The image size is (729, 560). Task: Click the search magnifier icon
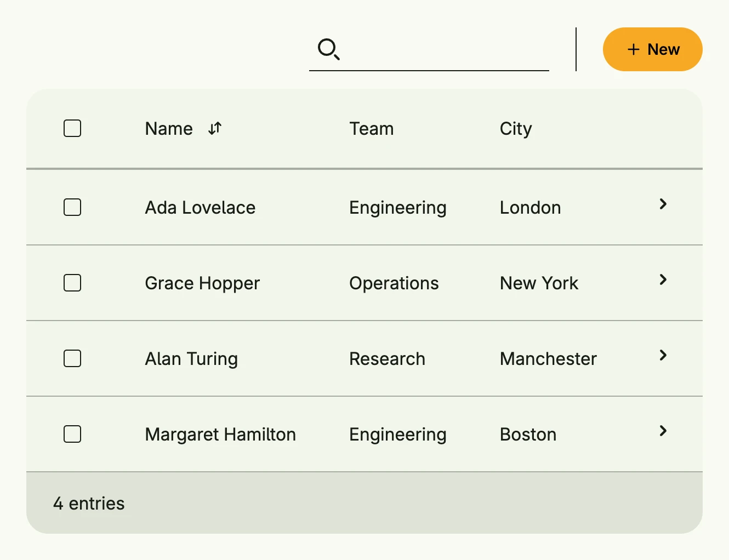click(329, 49)
